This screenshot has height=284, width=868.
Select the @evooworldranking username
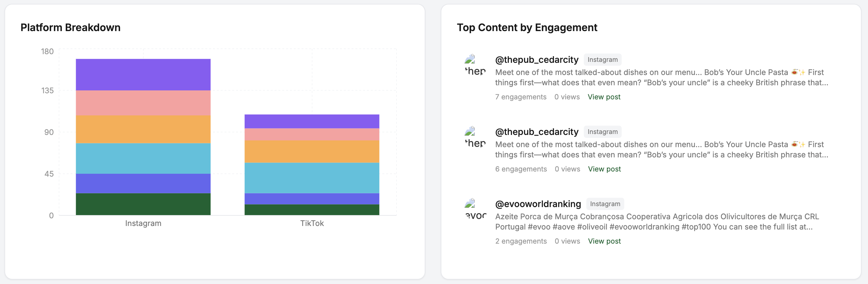coord(538,204)
